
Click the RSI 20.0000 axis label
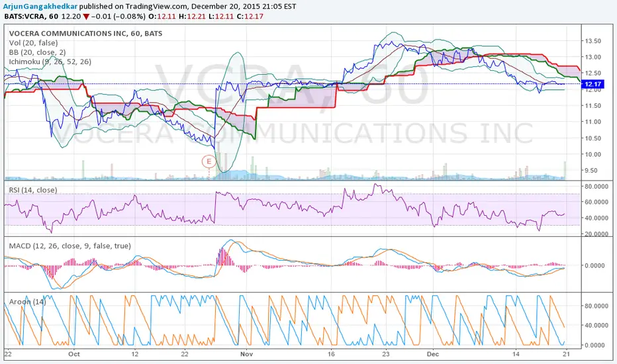[596, 234]
